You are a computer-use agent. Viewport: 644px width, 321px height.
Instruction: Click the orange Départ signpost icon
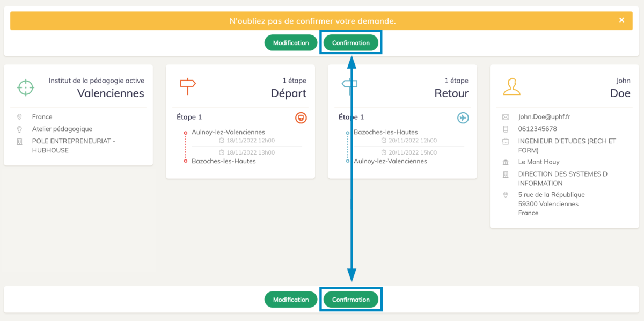(187, 86)
